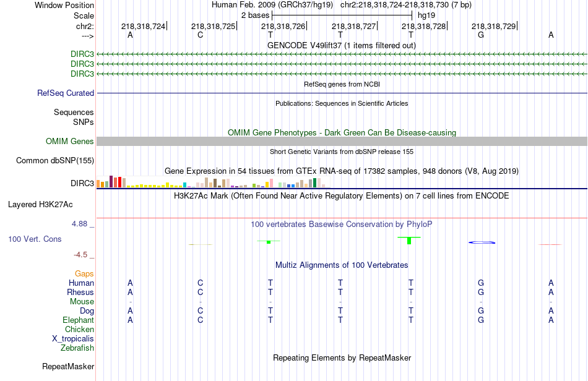Click the Mouse species label
This screenshot has height=381, width=588.
tap(82, 302)
